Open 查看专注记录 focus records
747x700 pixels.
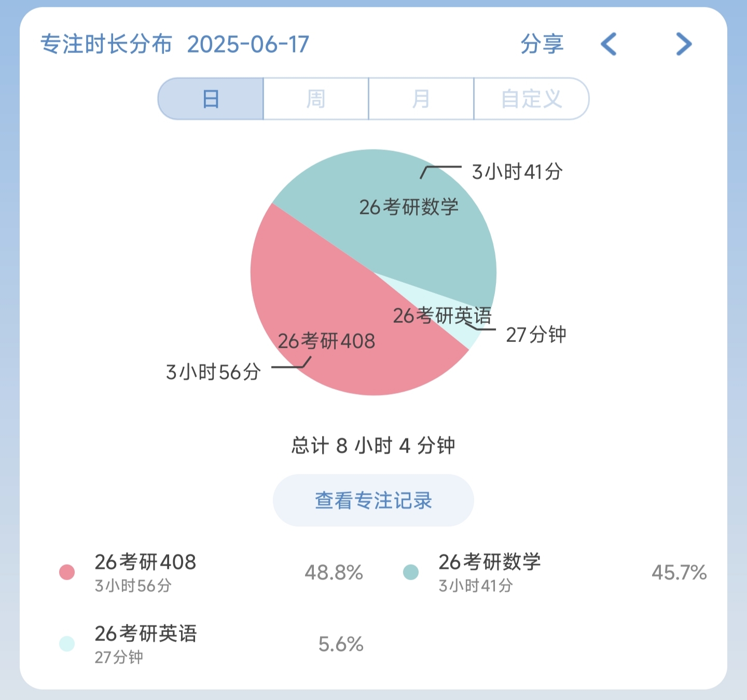373,500
